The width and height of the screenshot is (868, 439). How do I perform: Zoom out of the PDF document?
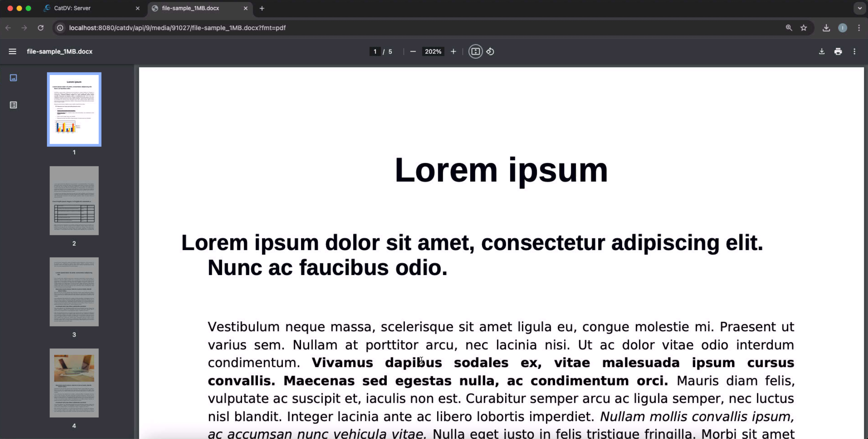(x=413, y=52)
